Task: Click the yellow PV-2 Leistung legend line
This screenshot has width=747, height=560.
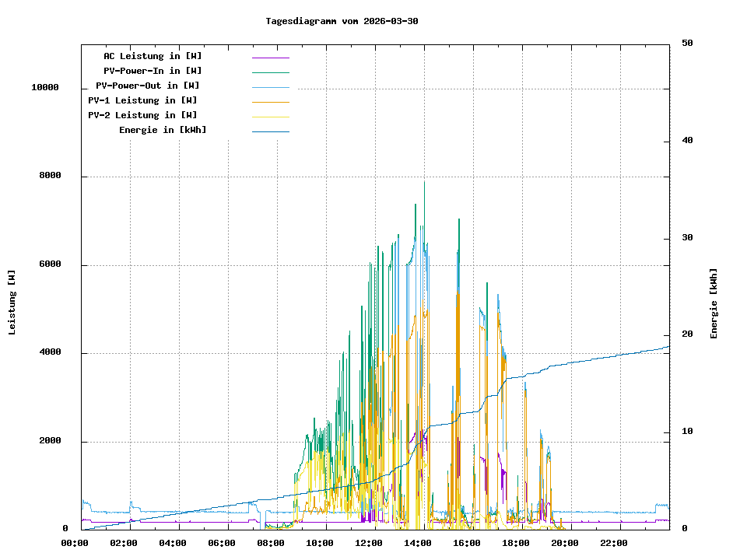Action: tap(270, 117)
